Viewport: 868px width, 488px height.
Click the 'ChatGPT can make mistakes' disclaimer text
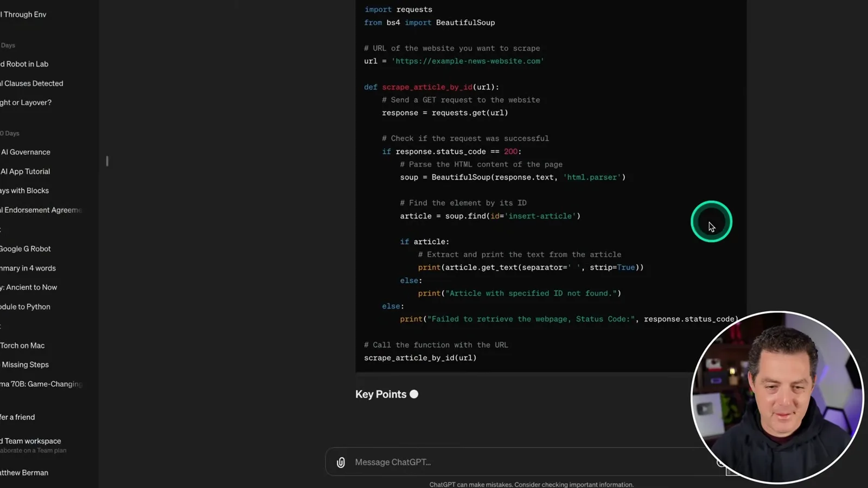(x=531, y=485)
